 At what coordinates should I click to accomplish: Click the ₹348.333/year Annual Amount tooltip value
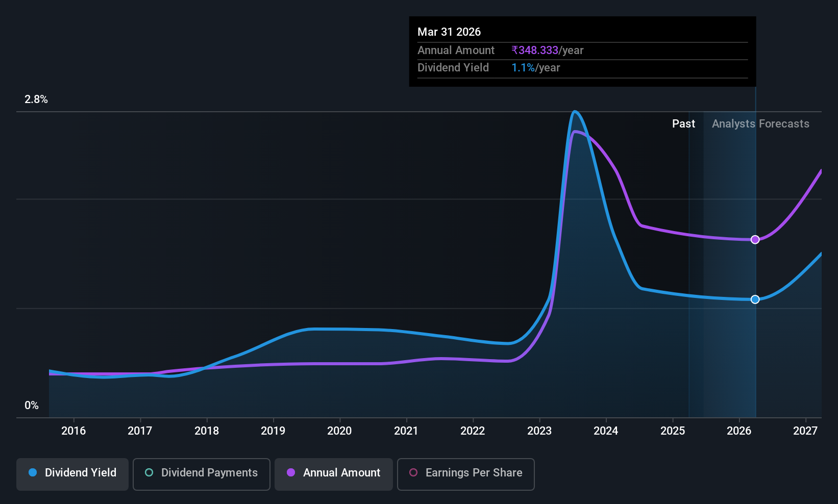[548, 51]
